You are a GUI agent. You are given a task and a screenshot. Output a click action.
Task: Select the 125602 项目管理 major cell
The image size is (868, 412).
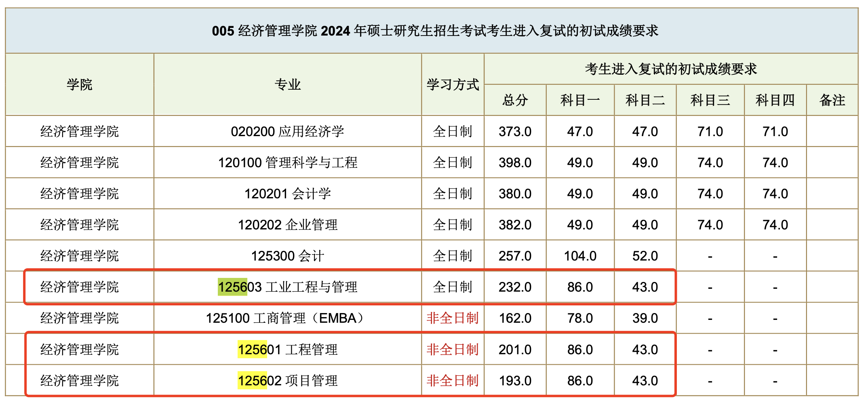point(288,380)
